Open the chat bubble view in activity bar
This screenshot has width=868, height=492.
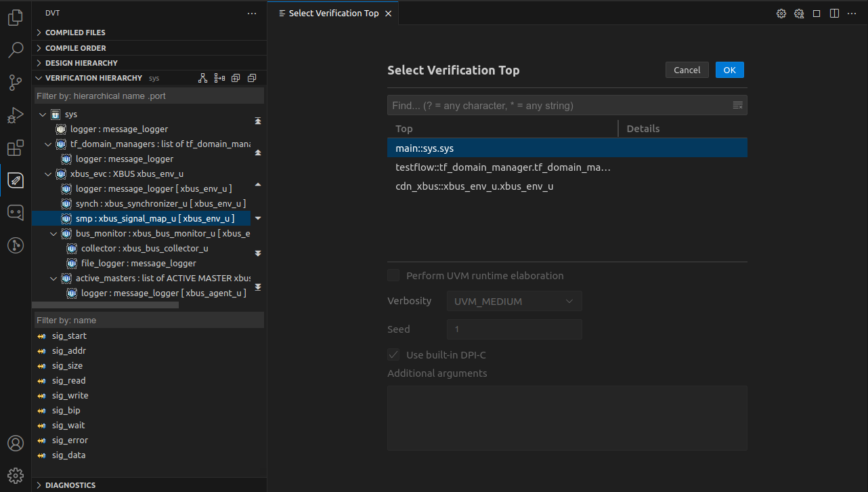coord(15,213)
